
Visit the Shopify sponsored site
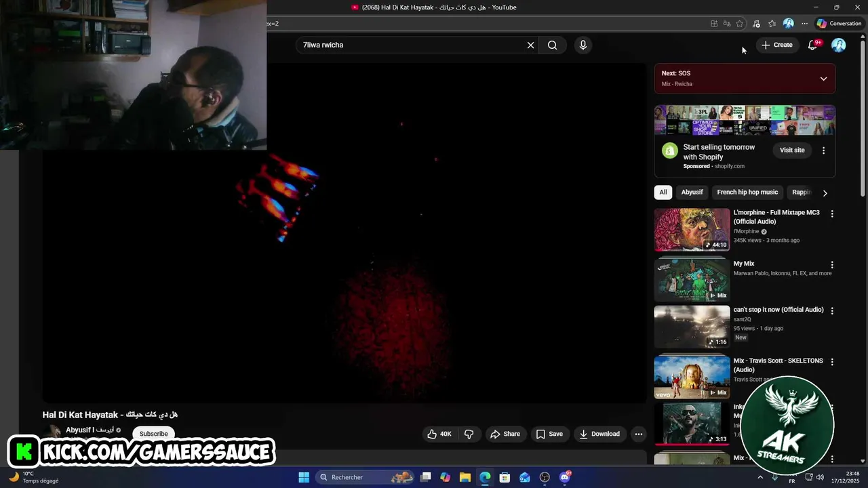(x=792, y=150)
